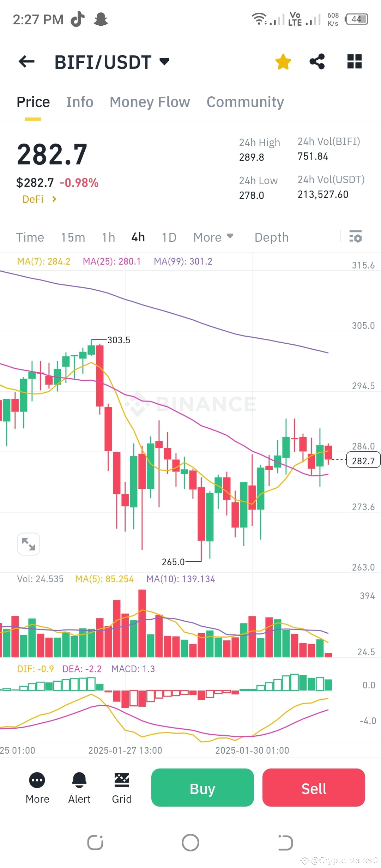Select the current price label 282.7

click(x=363, y=460)
